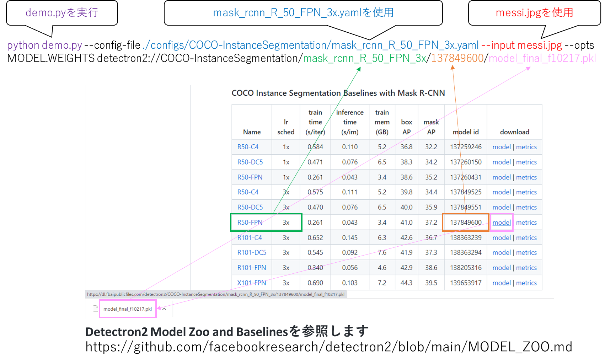Open the downloaded model_final_f10217.pkl item
The height and width of the screenshot is (364, 616).
click(127, 309)
